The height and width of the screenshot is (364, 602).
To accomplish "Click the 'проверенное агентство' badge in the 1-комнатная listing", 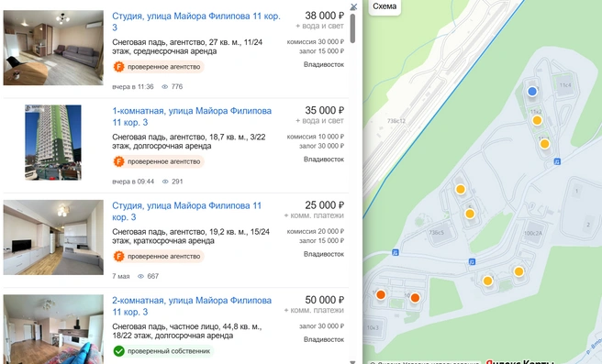I will [159, 161].
